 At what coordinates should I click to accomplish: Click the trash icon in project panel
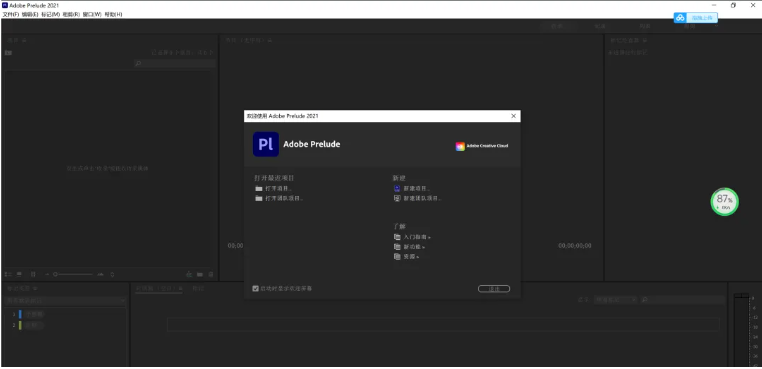(x=210, y=274)
